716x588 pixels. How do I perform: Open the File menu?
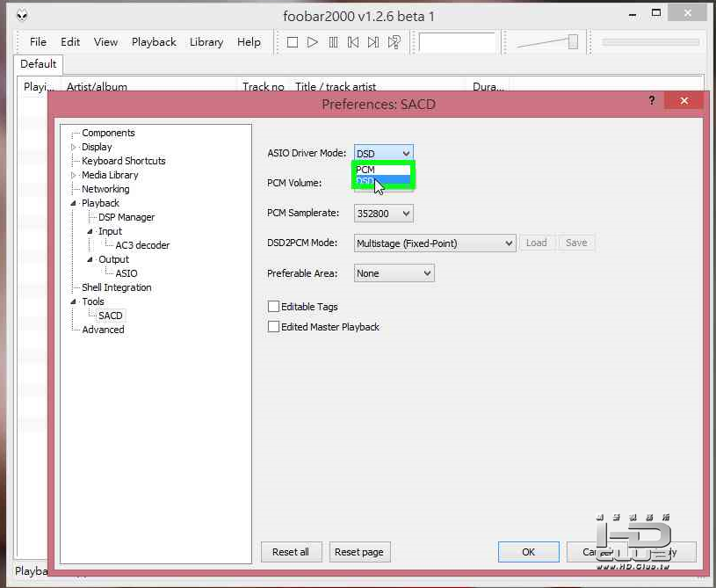38,42
